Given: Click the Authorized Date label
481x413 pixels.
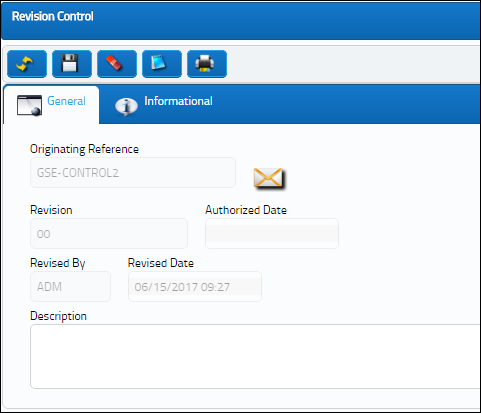Looking at the screenshot, I should point(246,210).
